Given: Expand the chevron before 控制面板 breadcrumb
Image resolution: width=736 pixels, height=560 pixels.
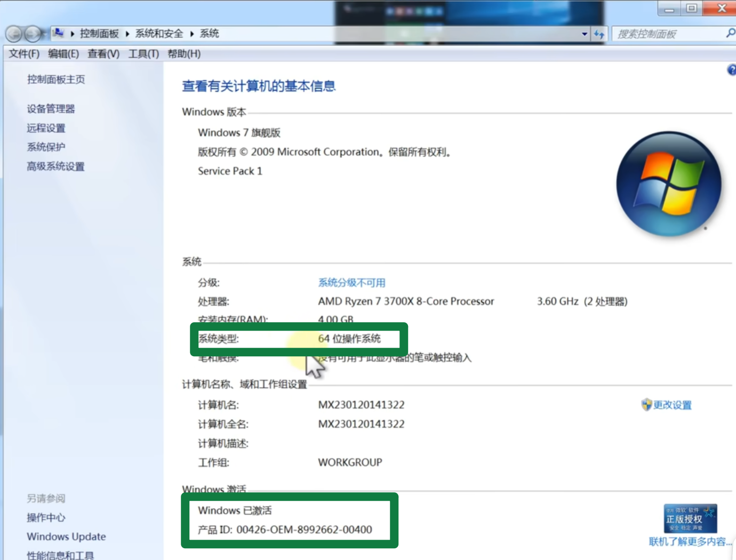Looking at the screenshot, I should [x=73, y=34].
